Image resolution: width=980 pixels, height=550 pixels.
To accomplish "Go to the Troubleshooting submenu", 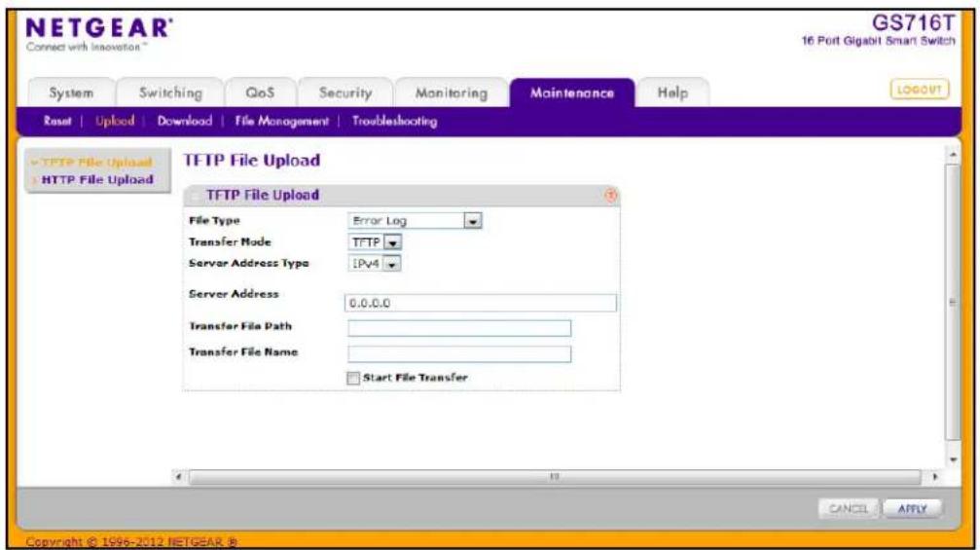I will pos(394,122).
